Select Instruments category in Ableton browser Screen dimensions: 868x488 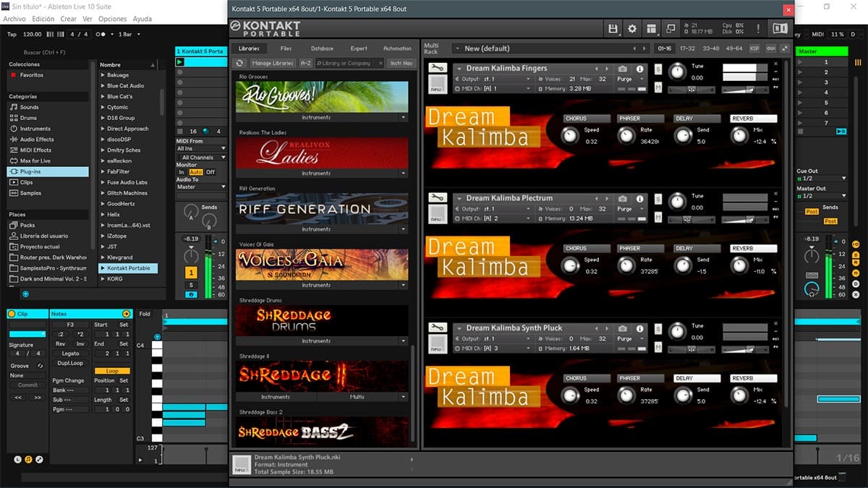(x=35, y=129)
